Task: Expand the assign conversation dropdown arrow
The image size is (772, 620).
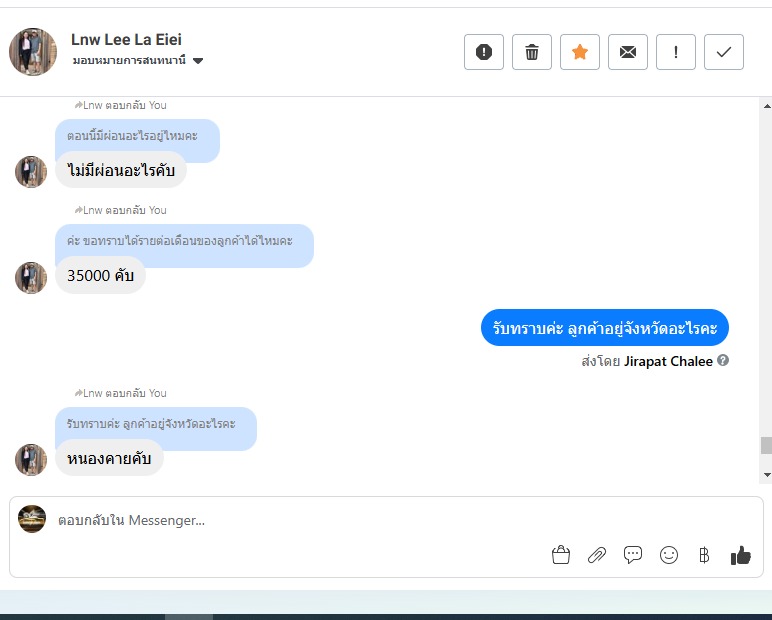Action: (x=198, y=61)
